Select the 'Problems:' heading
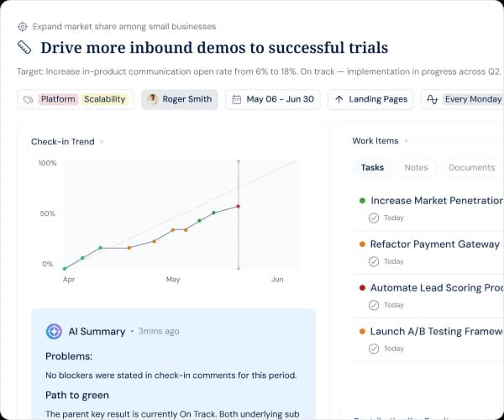504x420 pixels. coord(69,356)
